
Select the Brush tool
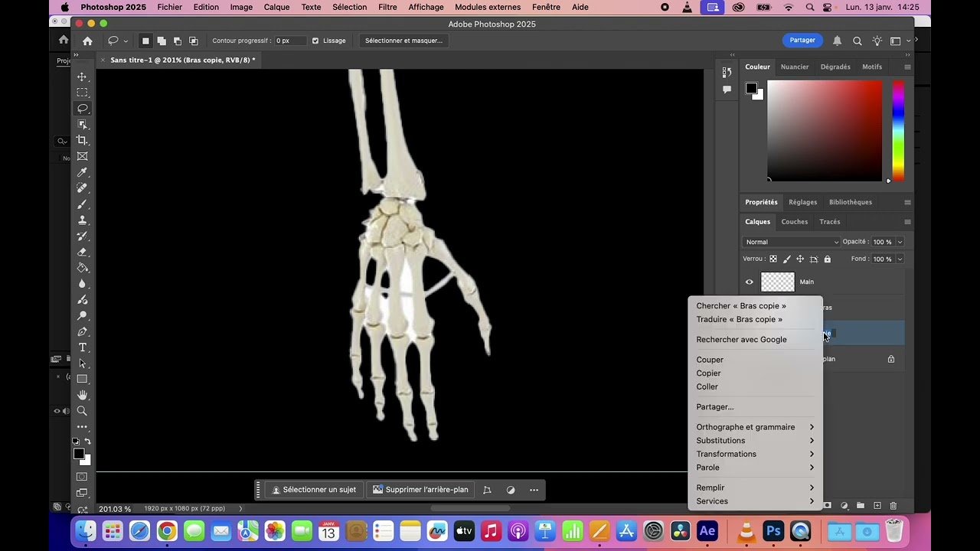[82, 204]
